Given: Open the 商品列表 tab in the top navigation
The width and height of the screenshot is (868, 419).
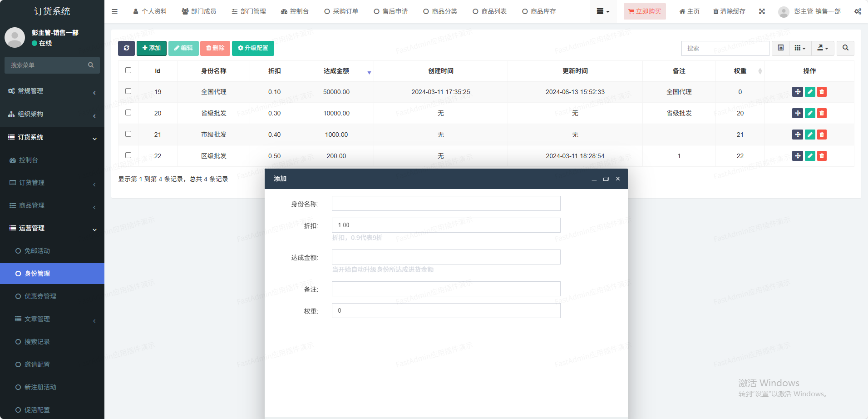Looking at the screenshot, I should coord(489,11).
